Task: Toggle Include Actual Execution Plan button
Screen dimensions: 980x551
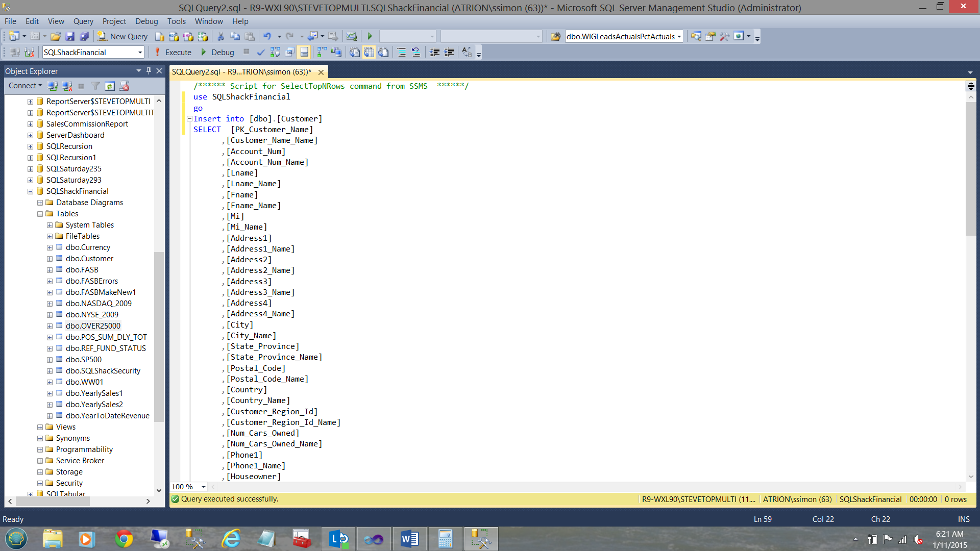Action: click(322, 52)
